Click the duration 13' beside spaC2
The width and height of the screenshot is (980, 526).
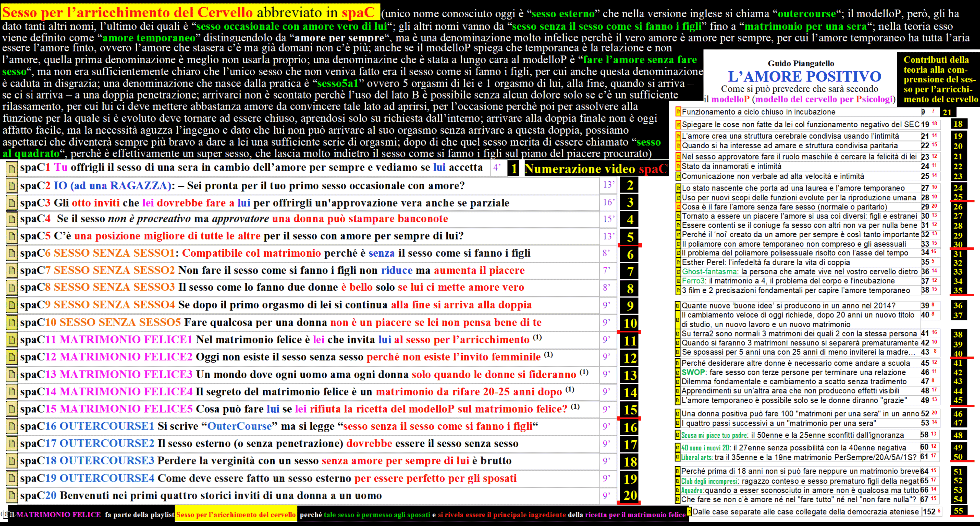pyautogui.click(x=609, y=185)
